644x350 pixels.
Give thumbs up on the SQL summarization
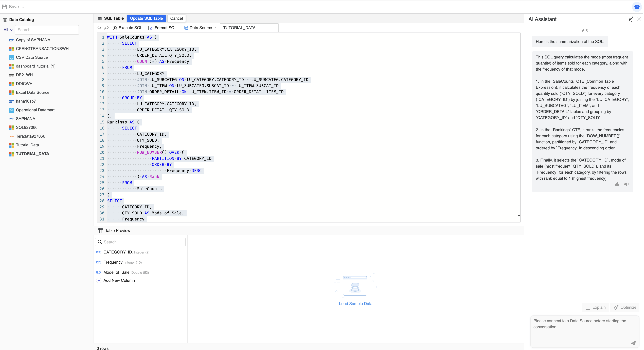(x=617, y=184)
